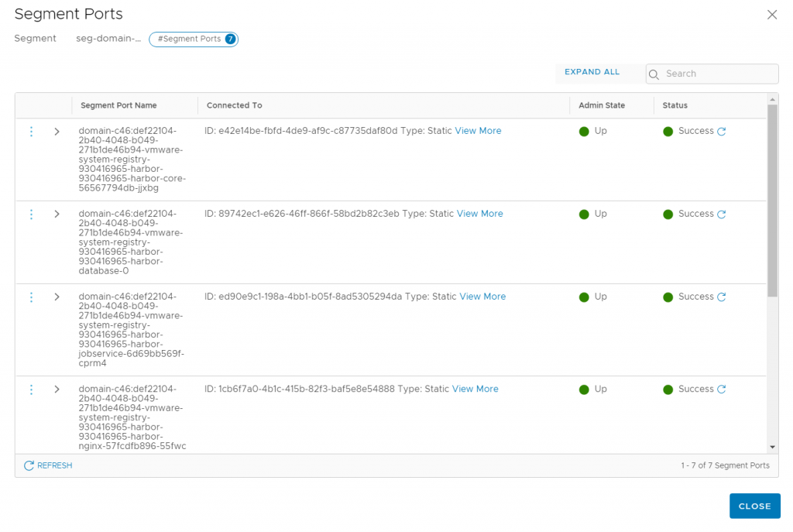Expand the harbor-nginx segment port row
The image size is (793, 532).
(56, 389)
